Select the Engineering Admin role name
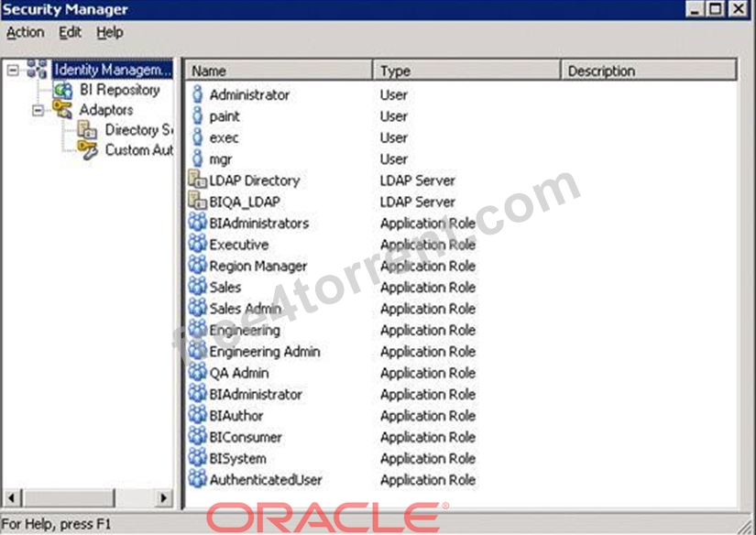 [265, 352]
